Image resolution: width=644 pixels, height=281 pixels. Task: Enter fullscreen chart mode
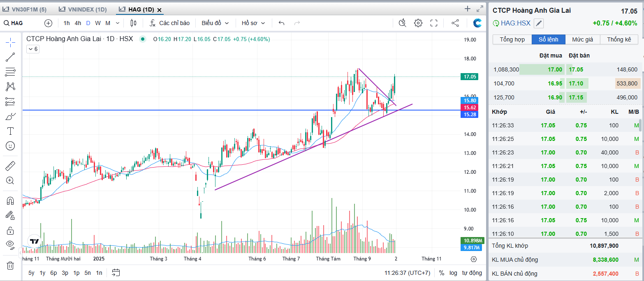[433, 23]
